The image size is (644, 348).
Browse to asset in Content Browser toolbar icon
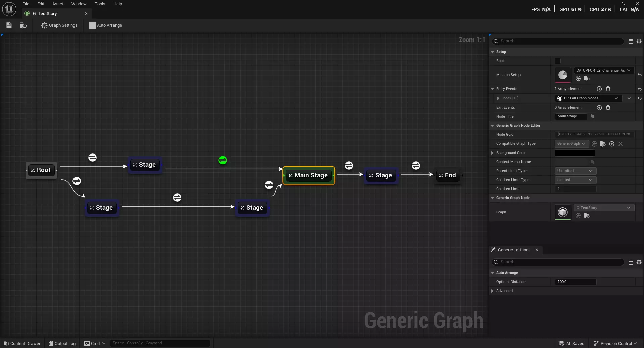[23, 25]
